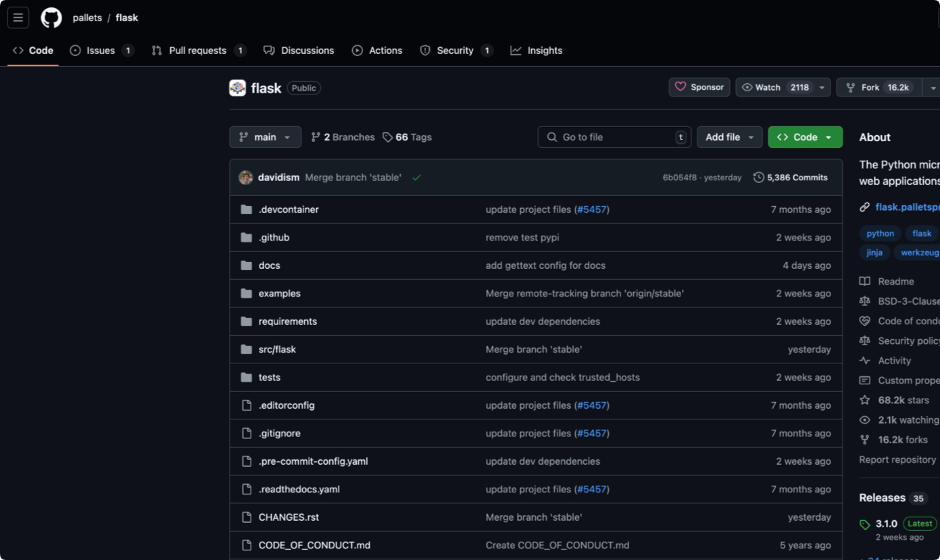Open the Fork options dropdown arrow
Screen dimensions: 940x560
(x=933, y=88)
